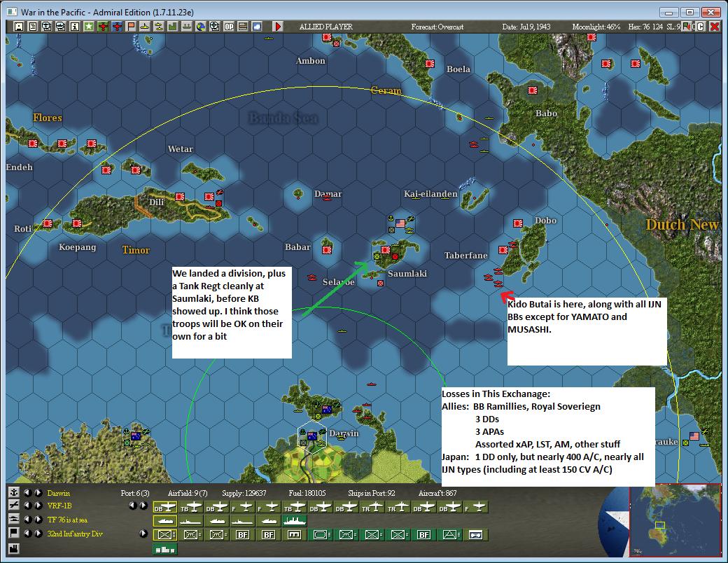Page air unit icons left arrow
This screenshot has height=563, width=728.
tap(133, 506)
